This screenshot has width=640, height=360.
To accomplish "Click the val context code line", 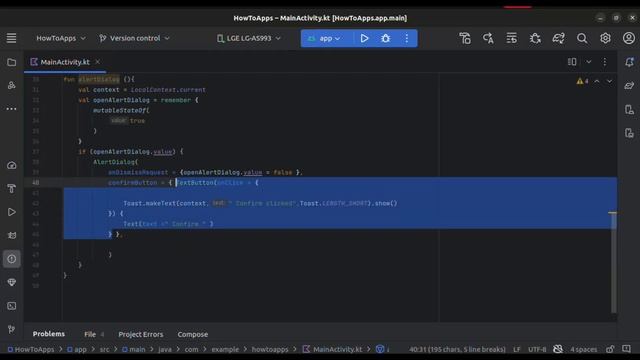I will point(142,89).
